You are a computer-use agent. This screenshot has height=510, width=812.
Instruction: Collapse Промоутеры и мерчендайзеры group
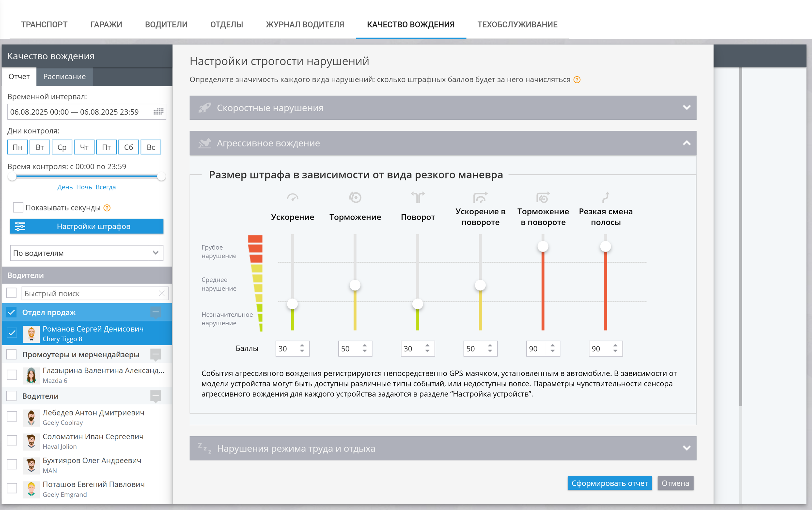(x=156, y=354)
